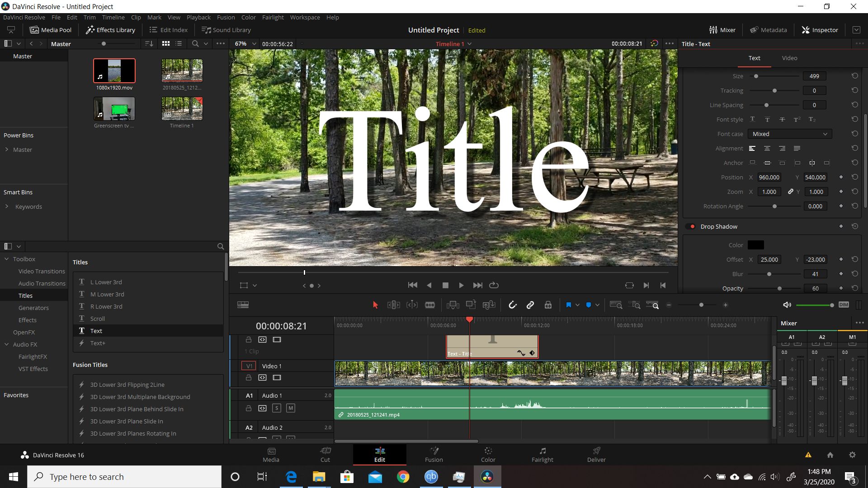Image resolution: width=868 pixels, height=488 pixels.
Task: Mute the audio speaker icon
Action: coord(787,305)
